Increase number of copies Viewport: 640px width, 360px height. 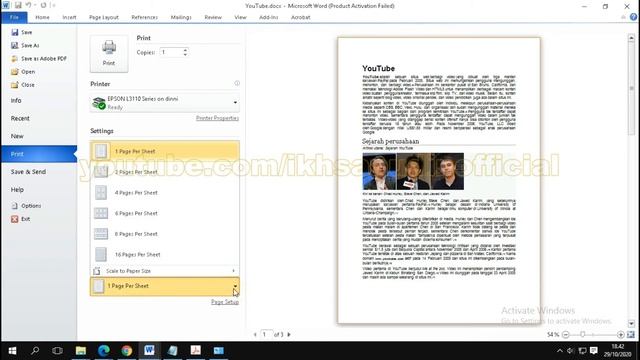click(x=185, y=50)
